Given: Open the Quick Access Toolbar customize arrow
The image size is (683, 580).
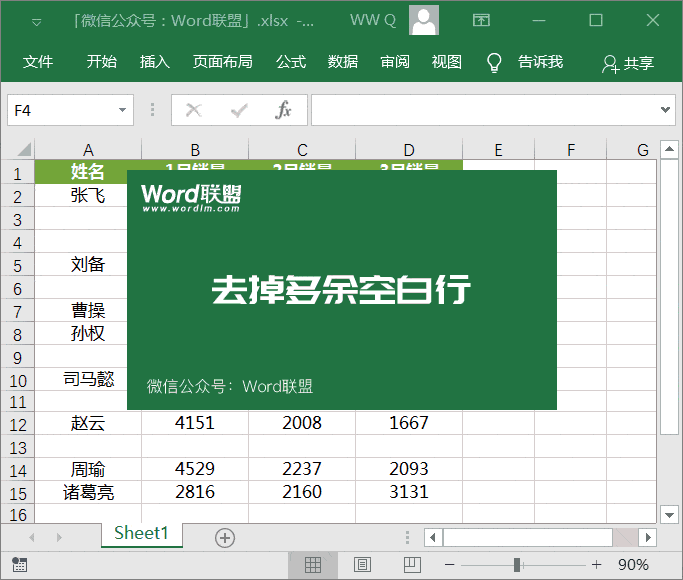Looking at the screenshot, I should 37,22.
